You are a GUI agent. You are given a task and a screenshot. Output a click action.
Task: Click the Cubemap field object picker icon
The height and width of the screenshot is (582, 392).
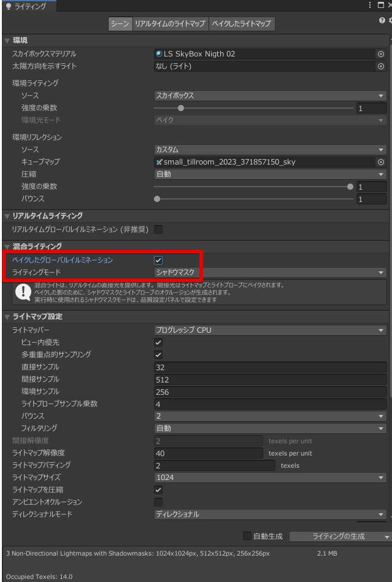pos(380,162)
